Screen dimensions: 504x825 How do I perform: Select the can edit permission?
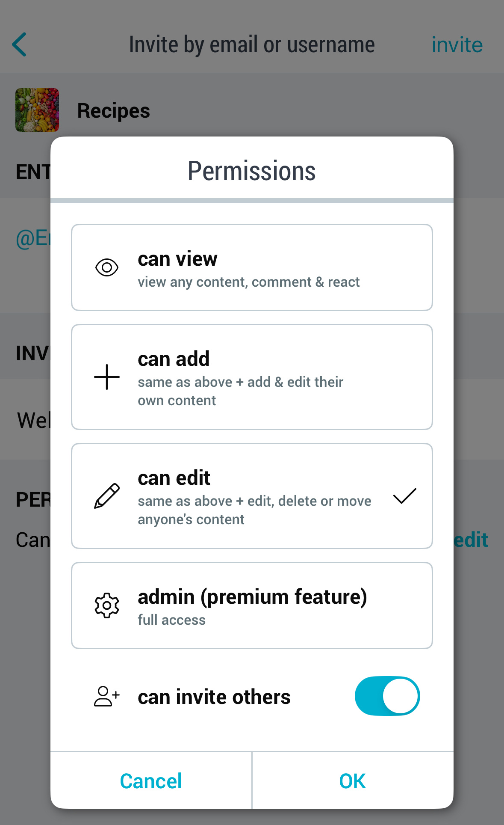click(x=252, y=496)
